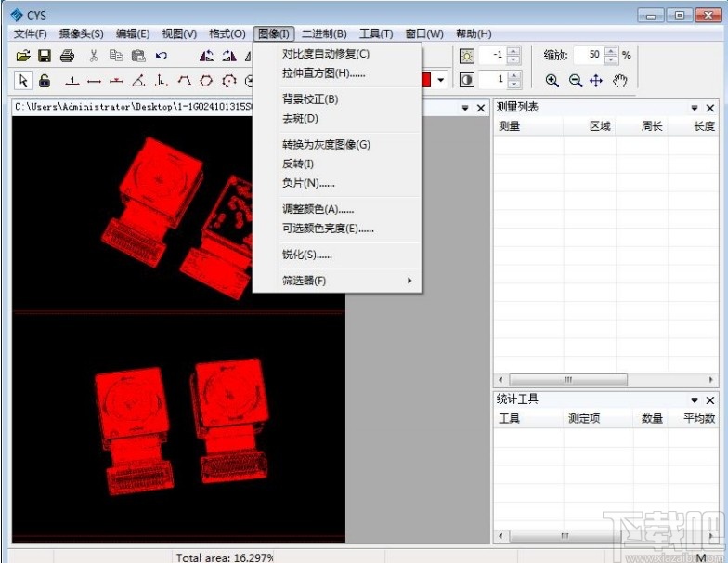728x563 pixels.
Task: Undo the last action with arrow icon
Action: pyautogui.click(x=162, y=56)
